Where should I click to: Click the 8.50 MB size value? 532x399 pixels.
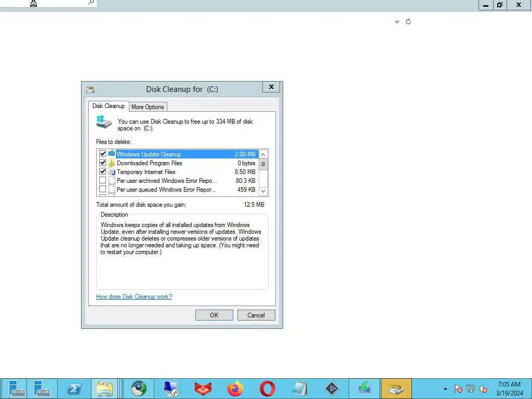(x=245, y=171)
